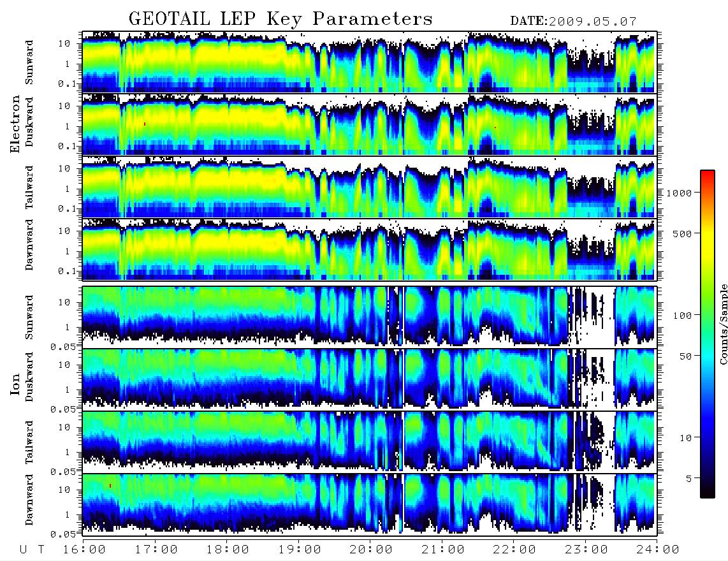
Task: Click the 24:00 time tick label
Action: pos(658,550)
